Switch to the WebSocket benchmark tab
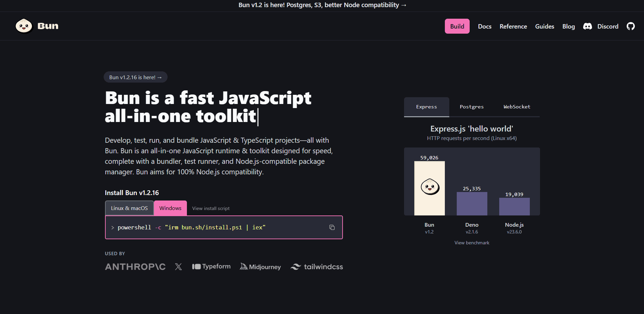The image size is (644, 314). click(517, 107)
